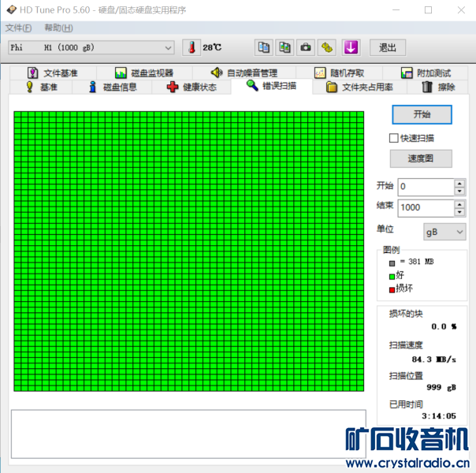476x473 pixels.
Task: Close the HD Tune Pro window
Action: [x=461, y=10]
